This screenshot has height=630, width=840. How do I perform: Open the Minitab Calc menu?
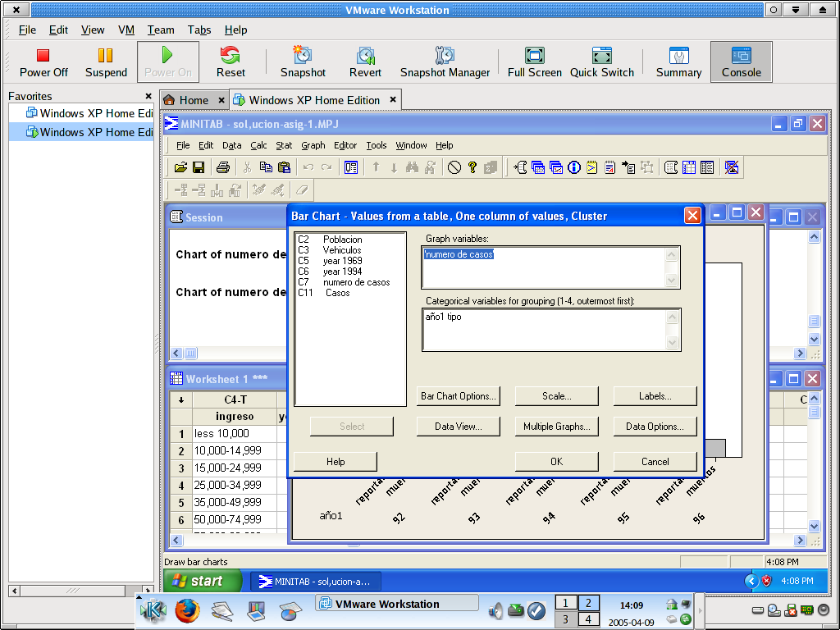tap(258, 145)
